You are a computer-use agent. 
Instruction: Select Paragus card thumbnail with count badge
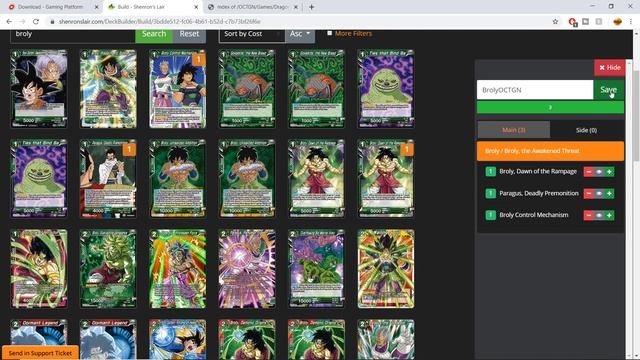[x=108, y=179]
